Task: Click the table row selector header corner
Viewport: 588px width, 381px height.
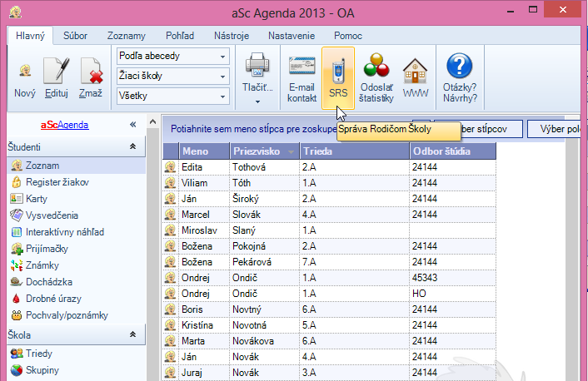Action: (171, 151)
